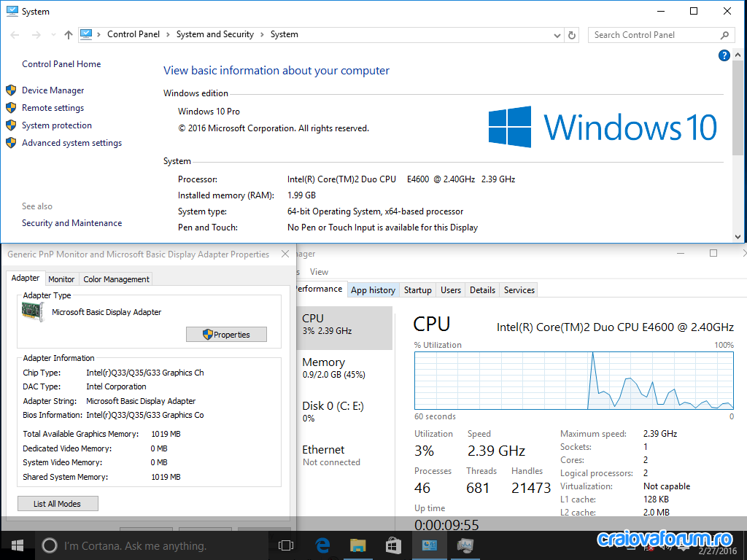Maximize the Task Manager window
This screenshot has width=747, height=560.
tap(713, 253)
